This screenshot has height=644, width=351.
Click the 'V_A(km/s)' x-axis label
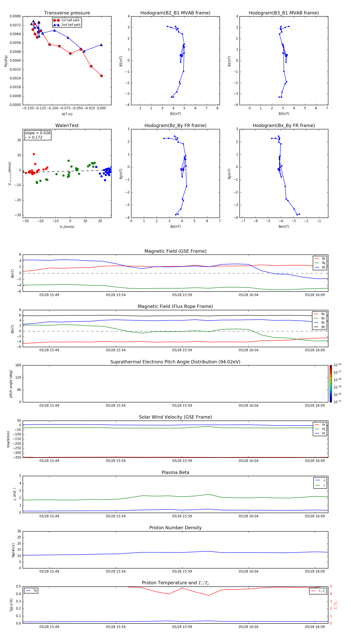tap(67, 227)
